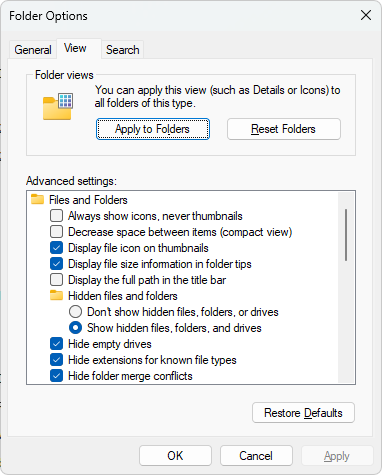Confirm with the OK button
The image size is (382, 475).
(175, 456)
